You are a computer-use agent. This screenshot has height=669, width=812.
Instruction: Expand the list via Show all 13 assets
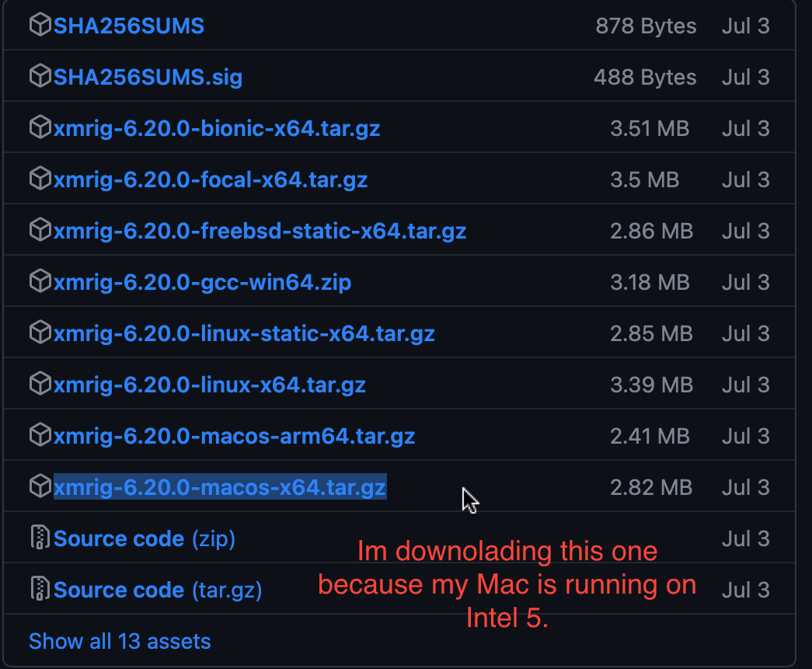click(119, 641)
